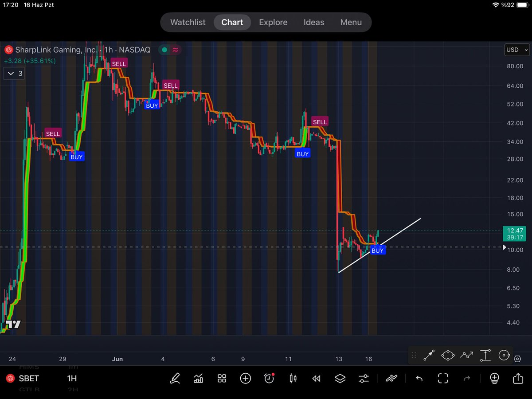
Task: Tap the greyed-out redo arrow
Action: pos(466,378)
